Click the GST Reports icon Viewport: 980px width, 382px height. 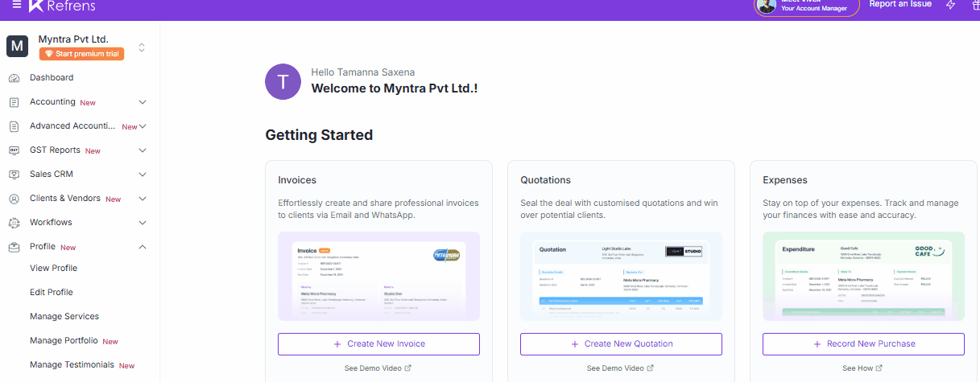(14, 150)
